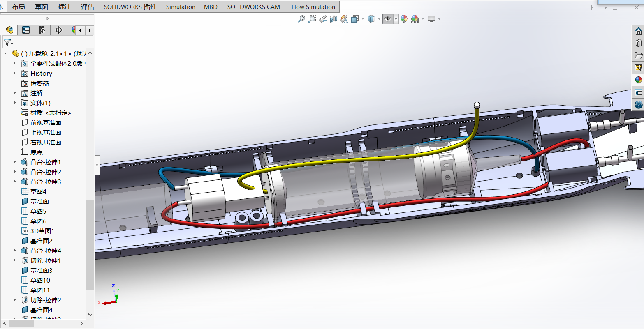Select the Zoom to Area tool
Viewport: 644px width, 329px height.
click(x=312, y=19)
